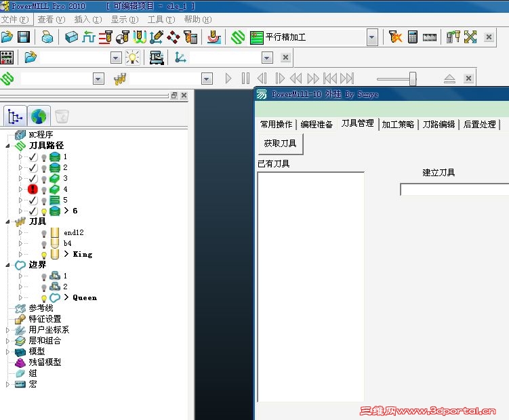
Task: Open the workplane selection dropdown
Action: click(x=267, y=58)
